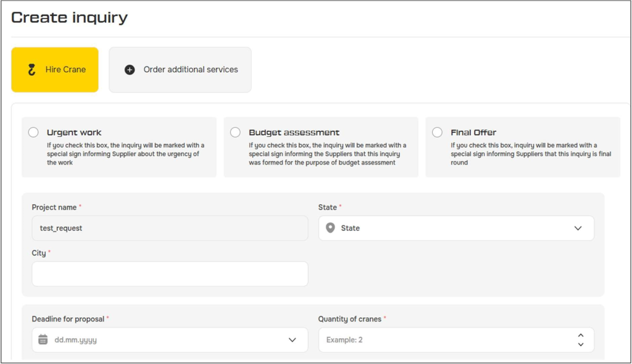Click the Quantity of cranes label

(349, 319)
